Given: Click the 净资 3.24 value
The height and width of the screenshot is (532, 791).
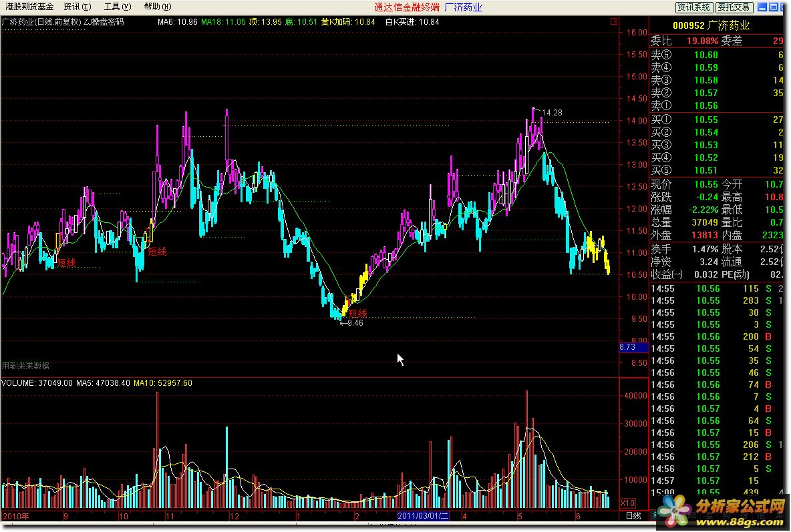Looking at the screenshot, I should (x=709, y=262).
